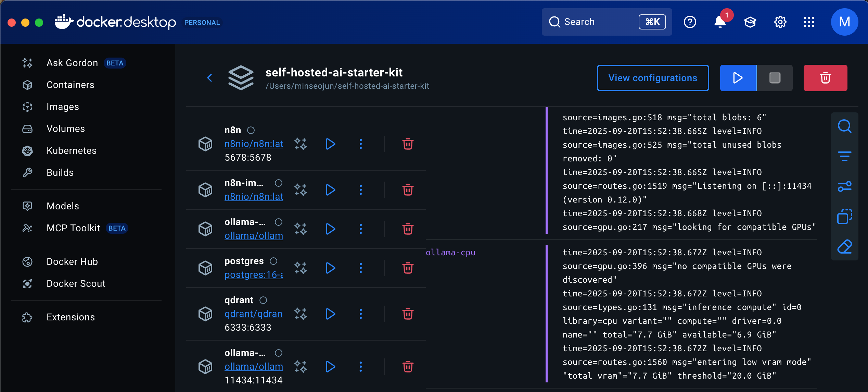The height and width of the screenshot is (392, 868).
Task: Open notifications bell
Action: [x=720, y=22]
